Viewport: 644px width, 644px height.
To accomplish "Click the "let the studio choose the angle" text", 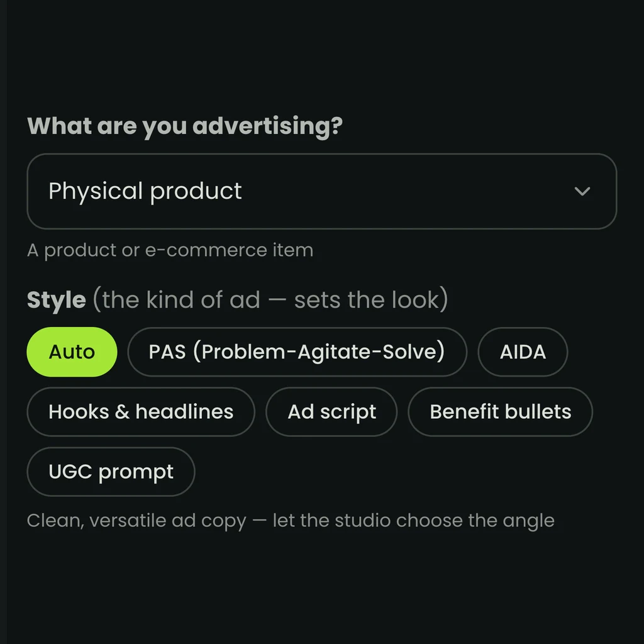I will coord(414,521).
